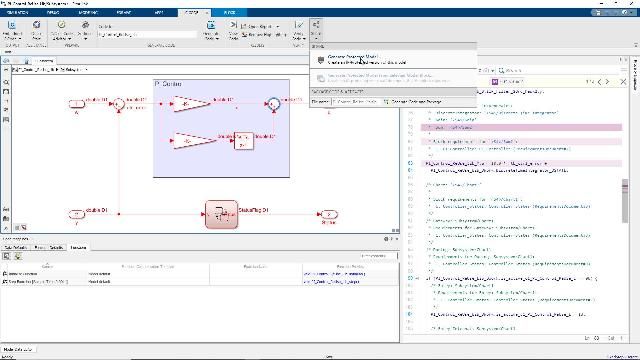Select Generate Protected Model in Share menu
The width and height of the screenshot is (640, 360).
point(393,60)
